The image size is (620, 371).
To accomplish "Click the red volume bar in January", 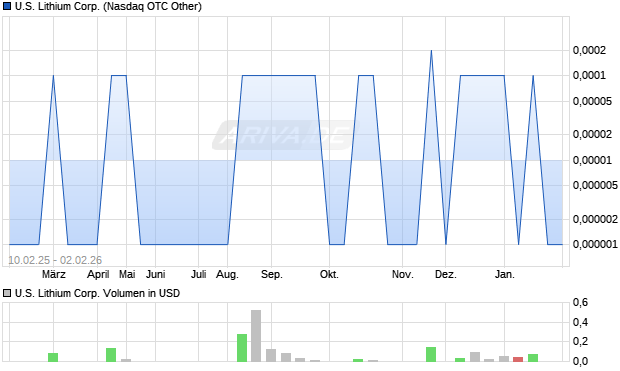I will click(518, 359).
